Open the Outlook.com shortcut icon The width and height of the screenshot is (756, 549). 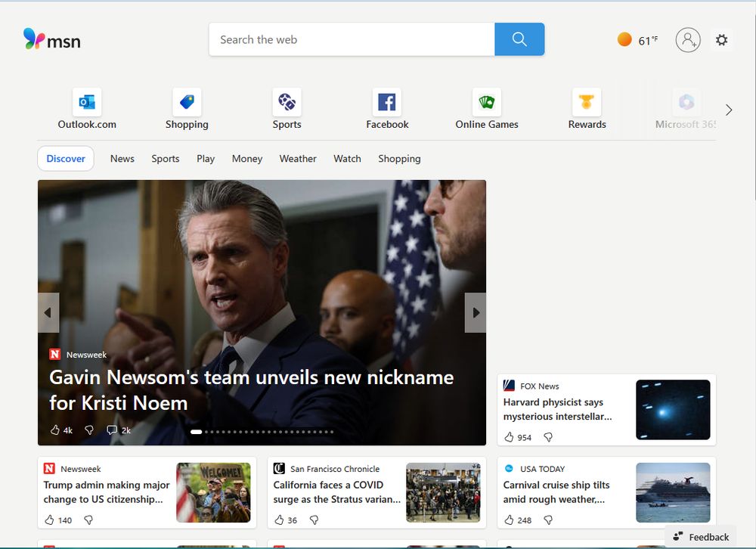point(87,102)
